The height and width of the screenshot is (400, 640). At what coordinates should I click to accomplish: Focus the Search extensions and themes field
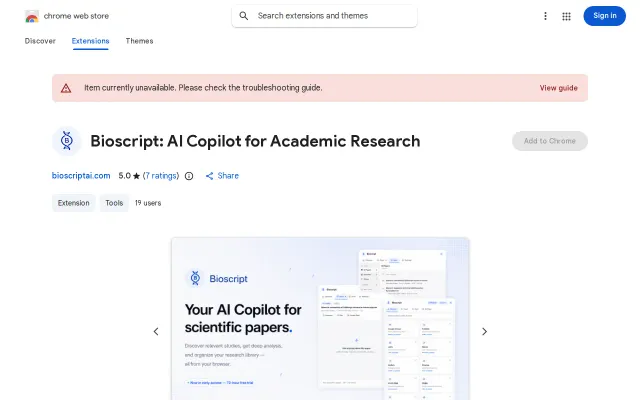[324, 16]
